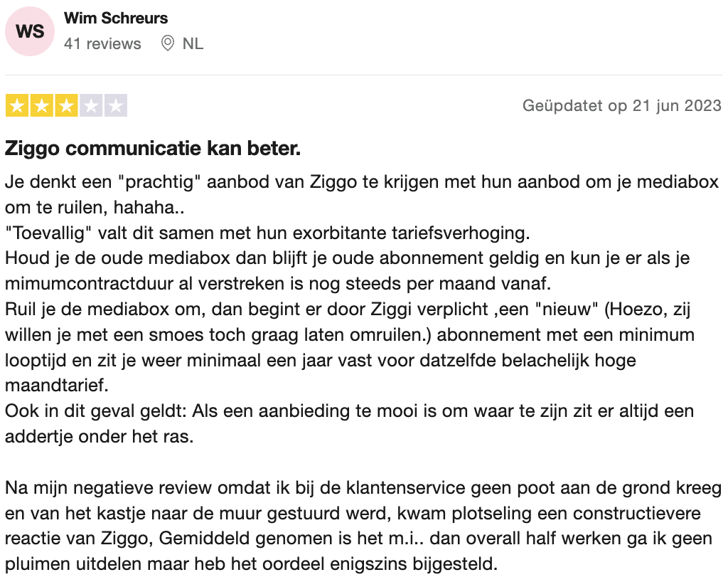The height and width of the screenshot is (582, 728).
Task: Click the 41 reviews count
Action: point(102,43)
